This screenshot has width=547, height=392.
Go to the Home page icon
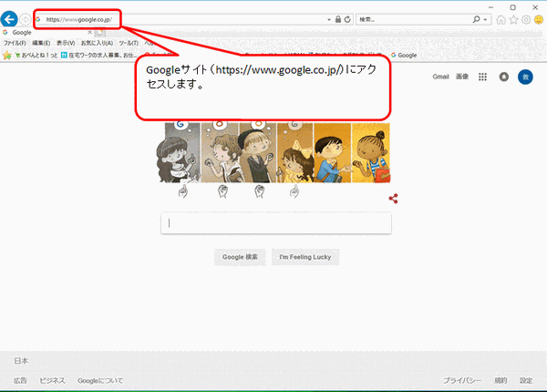pos(501,20)
